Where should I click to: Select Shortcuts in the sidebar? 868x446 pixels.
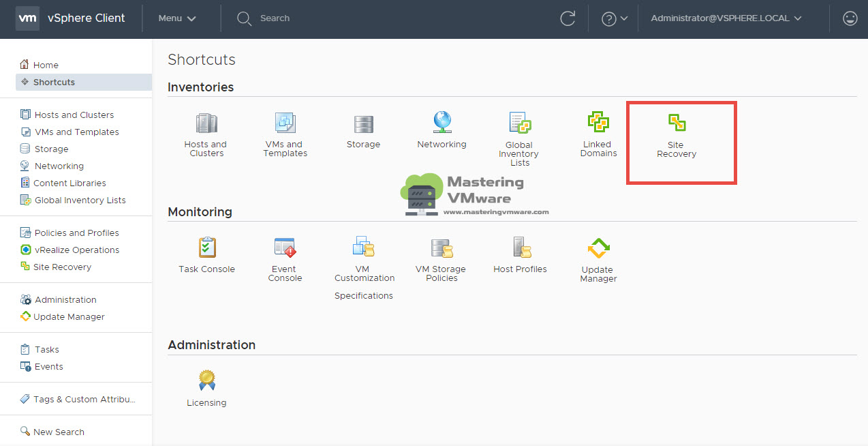click(x=83, y=82)
